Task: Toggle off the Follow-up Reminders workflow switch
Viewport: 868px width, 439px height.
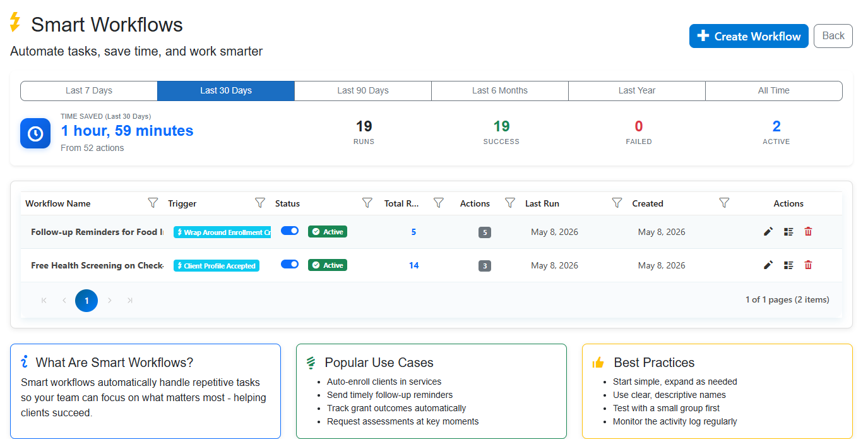Action: pos(290,231)
